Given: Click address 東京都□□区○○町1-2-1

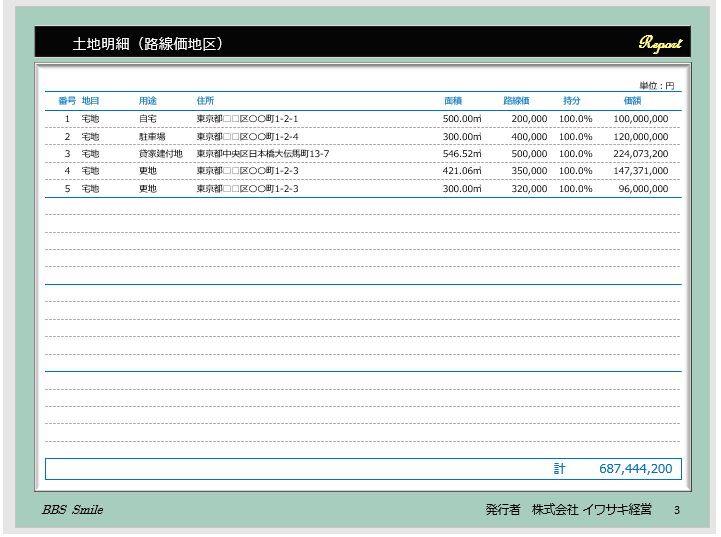Looking at the screenshot, I should pyautogui.click(x=247, y=119).
